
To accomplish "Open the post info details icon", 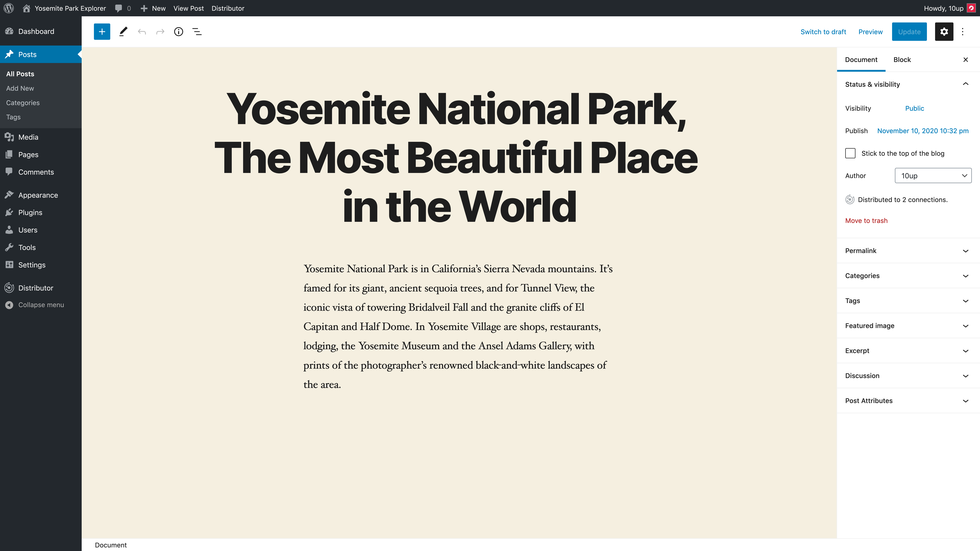I will point(178,32).
